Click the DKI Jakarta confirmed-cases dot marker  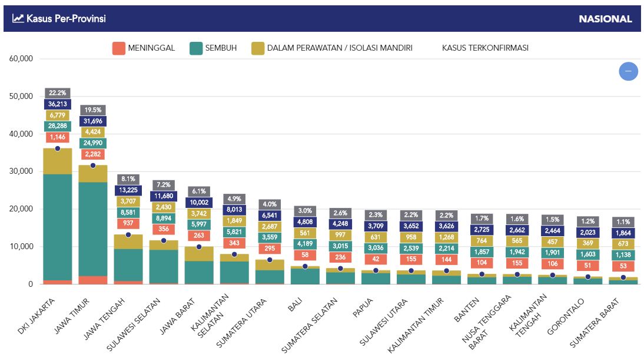[58, 148]
